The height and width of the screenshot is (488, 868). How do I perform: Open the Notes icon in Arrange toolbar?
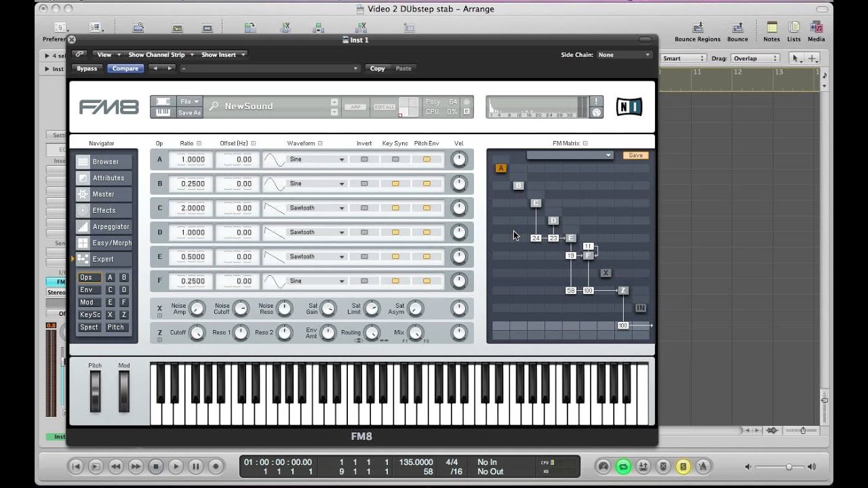(x=772, y=28)
